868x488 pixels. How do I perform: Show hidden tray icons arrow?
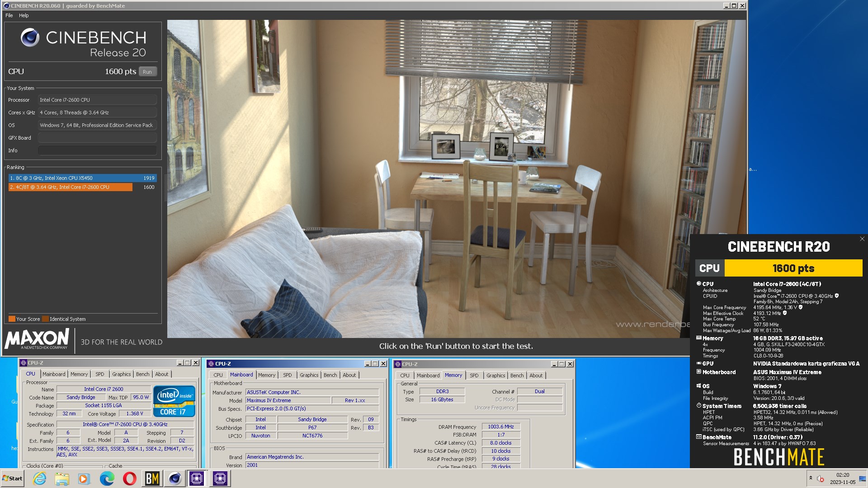pos(811,478)
